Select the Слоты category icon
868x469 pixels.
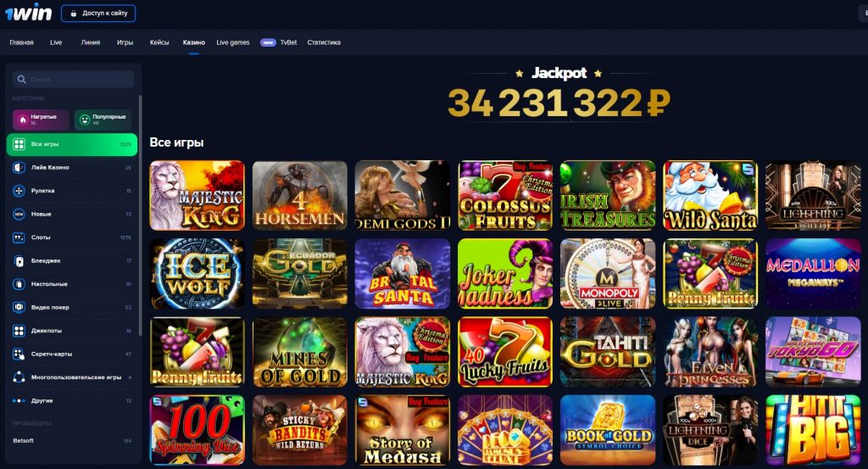tap(19, 237)
